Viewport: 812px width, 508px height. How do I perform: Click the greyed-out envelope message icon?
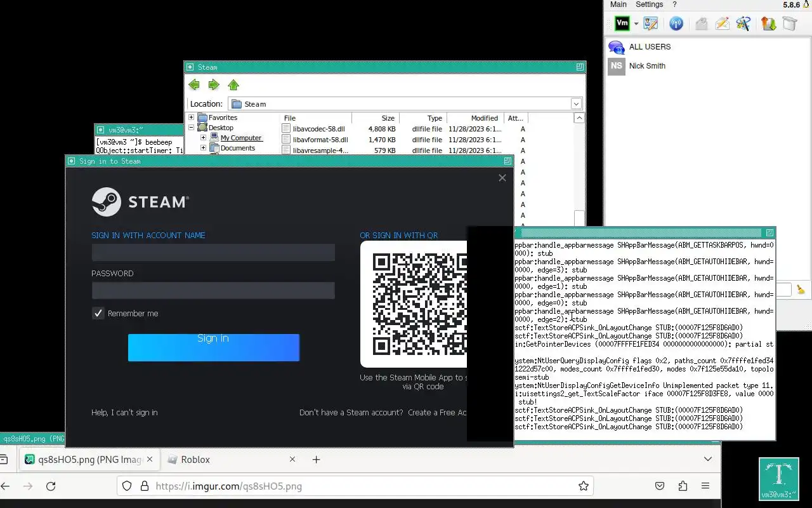click(x=701, y=23)
